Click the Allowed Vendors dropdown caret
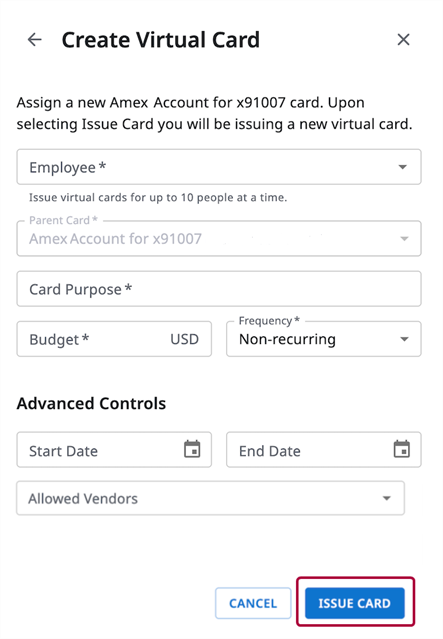The height and width of the screenshot is (639, 443). click(386, 498)
